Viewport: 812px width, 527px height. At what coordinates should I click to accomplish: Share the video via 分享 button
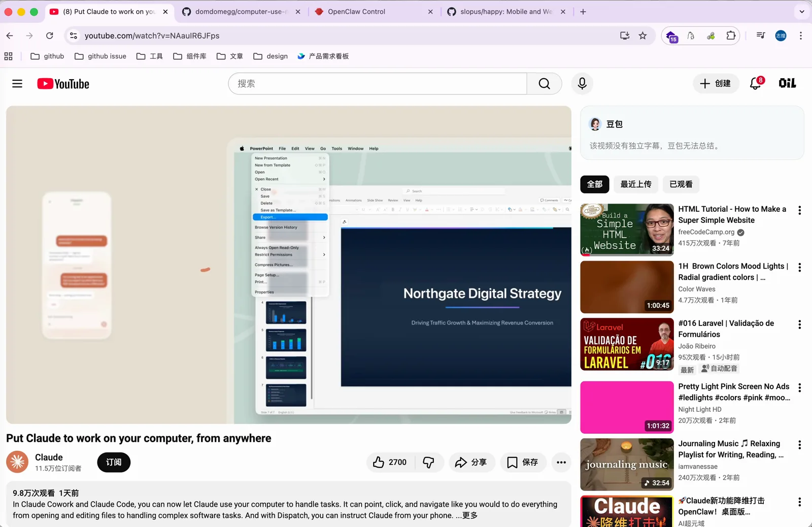tap(471, 462)
